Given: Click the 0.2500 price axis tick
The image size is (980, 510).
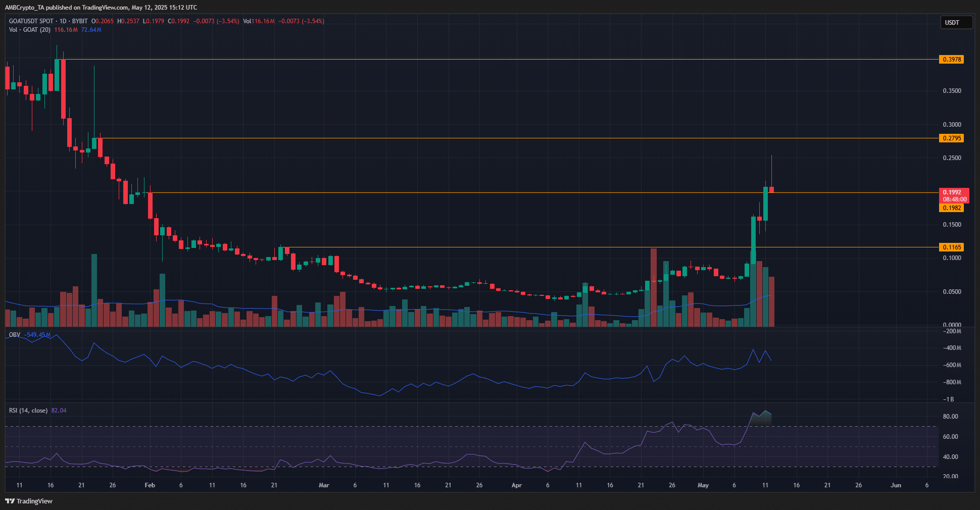Looking at the screenshot, I should 952,158.
